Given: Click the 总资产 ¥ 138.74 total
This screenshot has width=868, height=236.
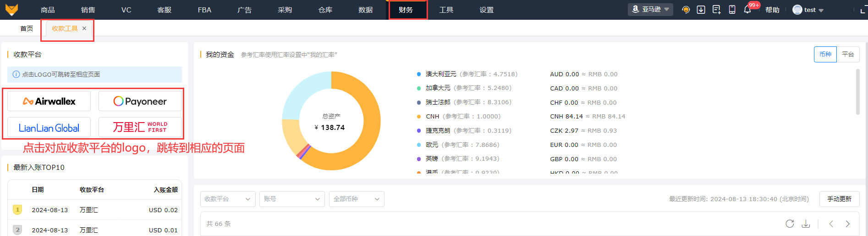Looking at the screenshot, I should pos(330,122).
